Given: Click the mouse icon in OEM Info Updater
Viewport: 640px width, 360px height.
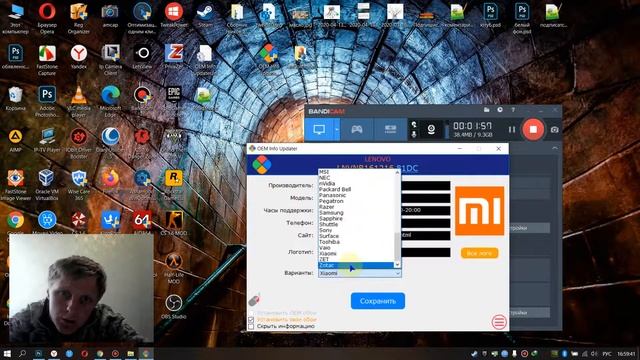Looking at the screenshot, I should (x=255, y=300).
